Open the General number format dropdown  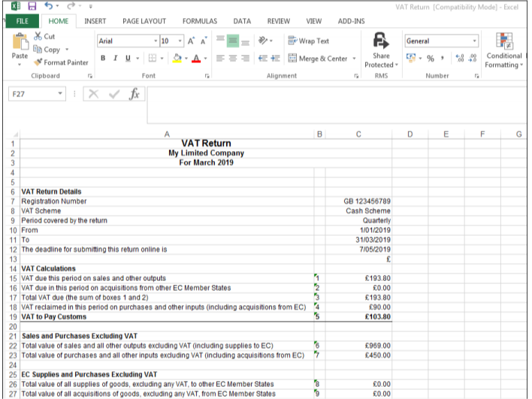(474, 41)
